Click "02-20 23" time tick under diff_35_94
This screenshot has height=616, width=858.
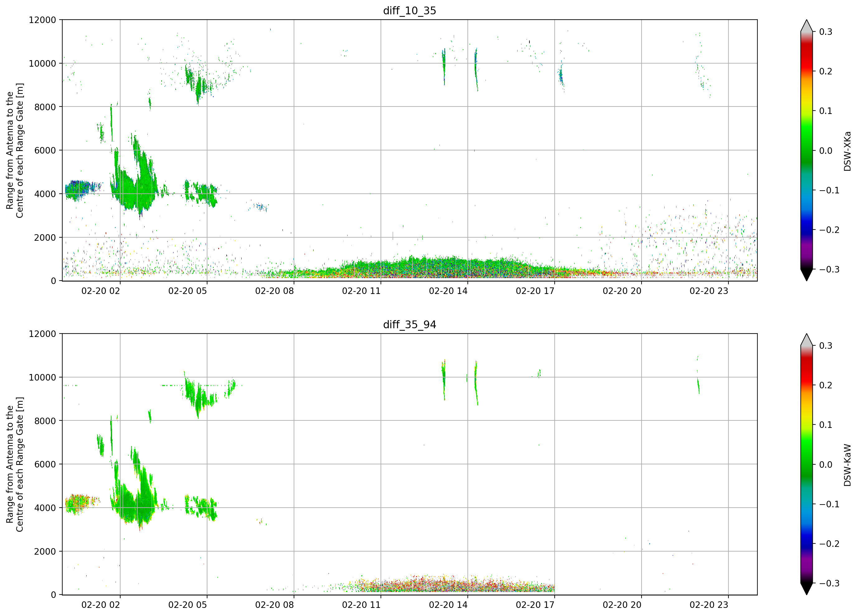coord(709,605)
